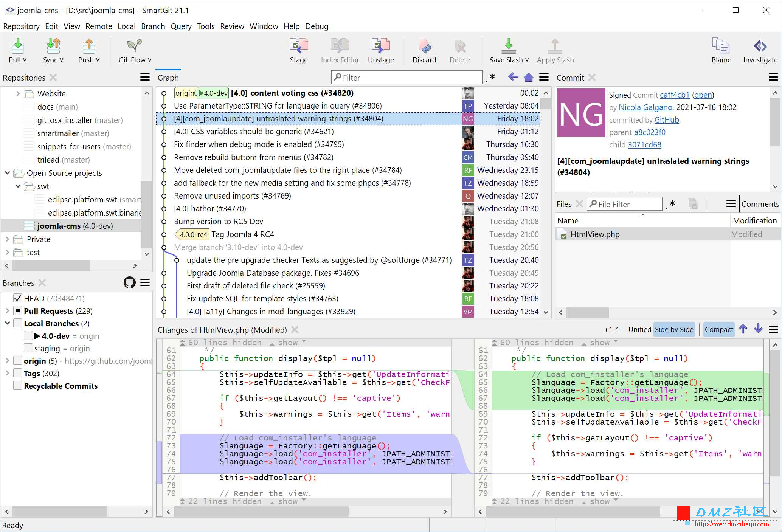Screen dimensions: 782x532
Task: Click the Pull toolbar icon
Action: point(17,50)
